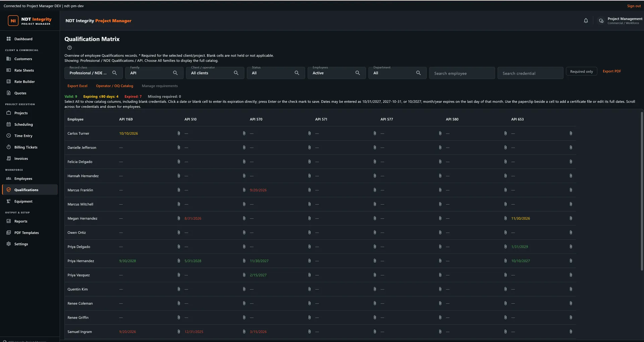Click the Equipment tool icon

click(x=9, y=201)
